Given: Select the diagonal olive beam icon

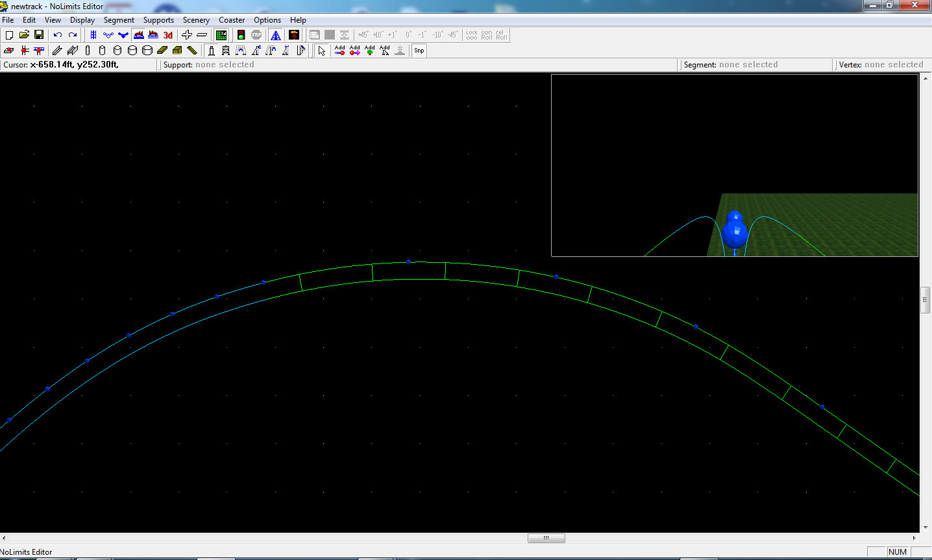Looking at the screenshot, I should 192,51.
